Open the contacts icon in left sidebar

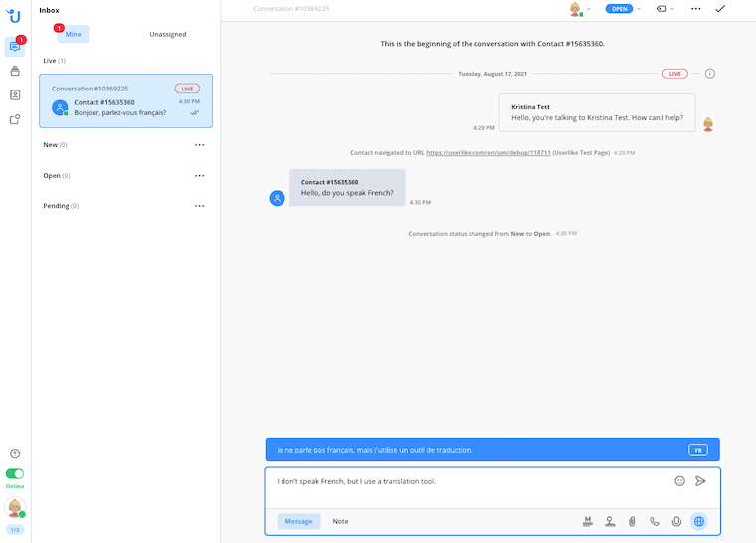[x=15, y=95]
